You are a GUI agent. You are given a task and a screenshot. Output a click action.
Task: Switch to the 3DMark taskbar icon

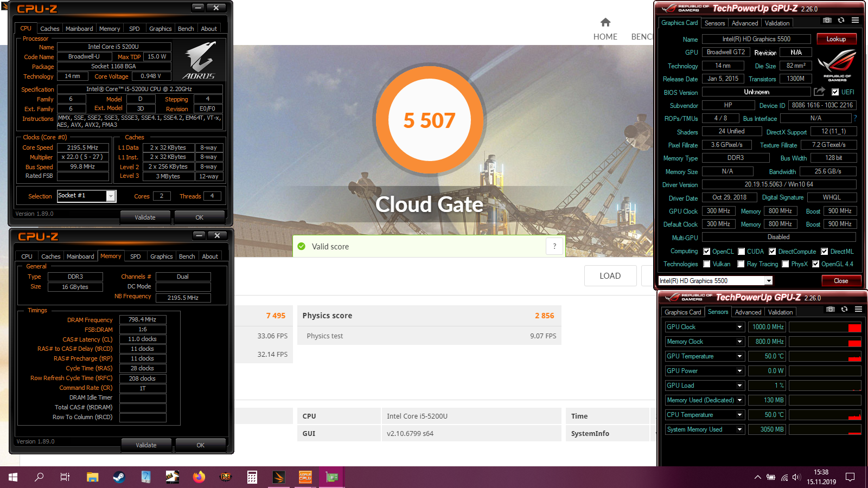click(279, 477)
